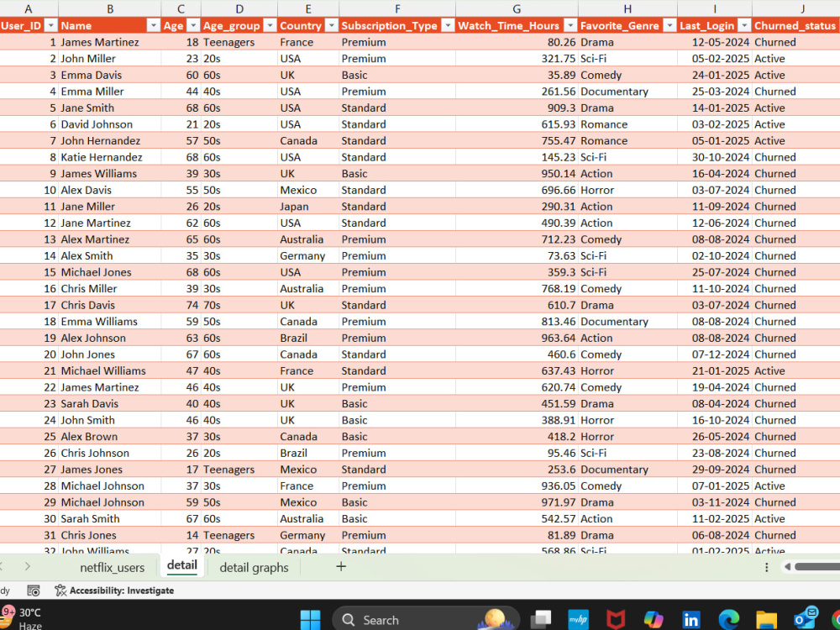Viewport: 840px width, 630px height.
Task: Open the Favorite_Genre filter dropdown
Action: 669,26
